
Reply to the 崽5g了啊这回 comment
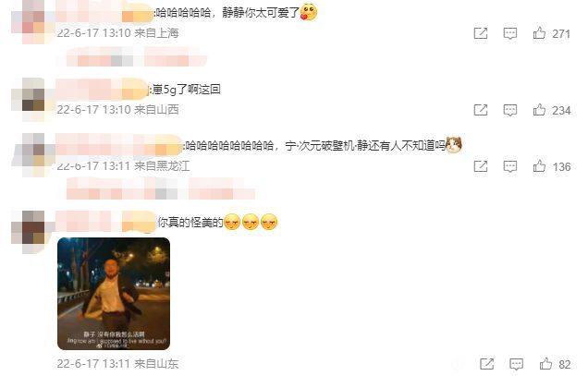(x=510, y=110)
